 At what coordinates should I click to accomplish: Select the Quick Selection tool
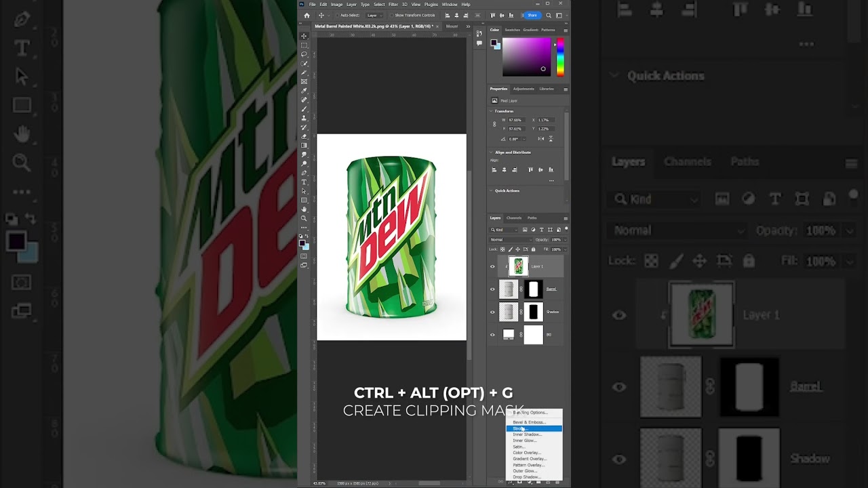(304, 63)
